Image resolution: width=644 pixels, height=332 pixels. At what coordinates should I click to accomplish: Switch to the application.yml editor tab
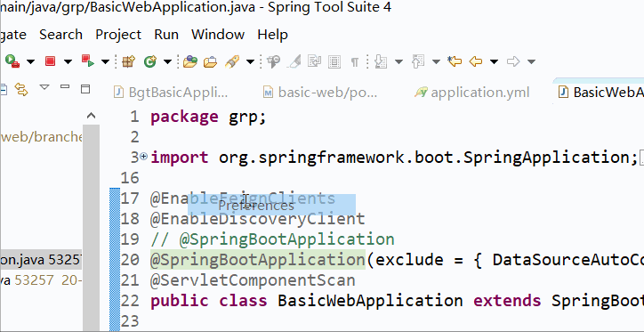click(472, 93)
